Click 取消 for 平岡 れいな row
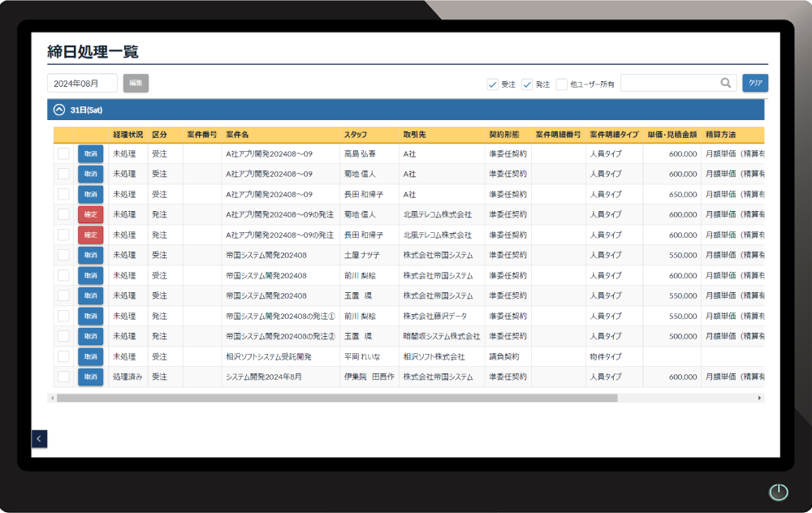The width and height of the screenshot is (812, 513). point(90,356)
